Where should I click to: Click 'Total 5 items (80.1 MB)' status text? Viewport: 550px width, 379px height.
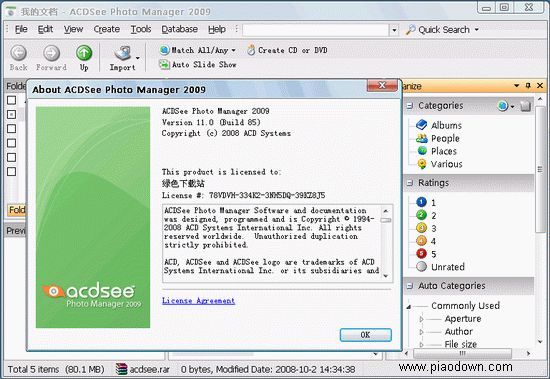(x=56, y=370)
